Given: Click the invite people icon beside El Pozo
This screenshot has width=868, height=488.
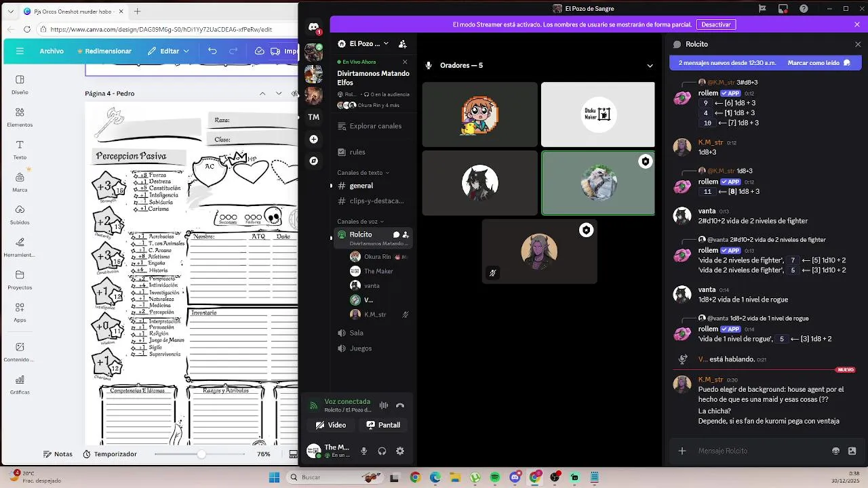Looking at the screenshot, I should (402, 43).
